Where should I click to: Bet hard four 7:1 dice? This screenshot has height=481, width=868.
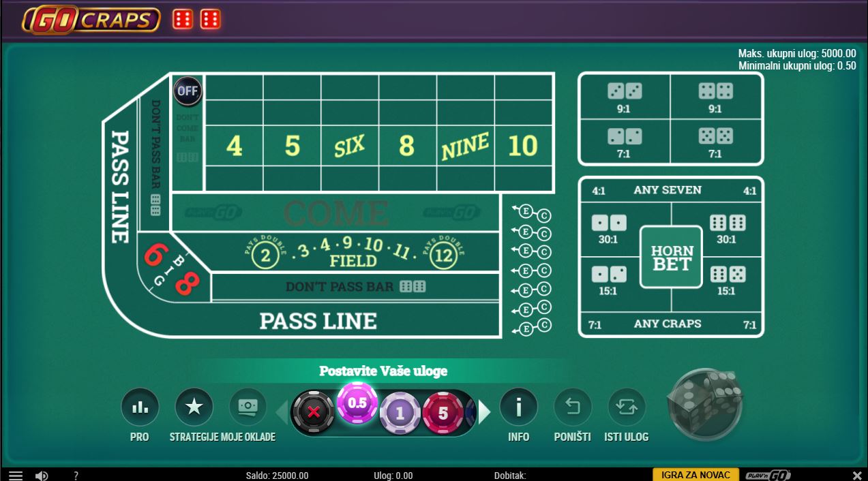pyautogui.click(x=625, y=142)
